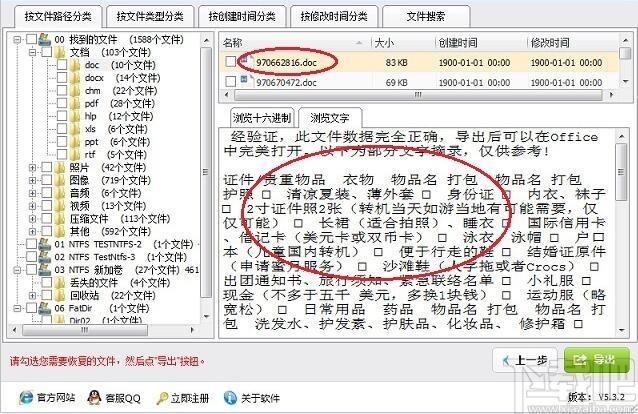Viewport: 638px width, 414px height.
Task: Tick the pdf folder checkbox
Action: click(x=62, y=103)
